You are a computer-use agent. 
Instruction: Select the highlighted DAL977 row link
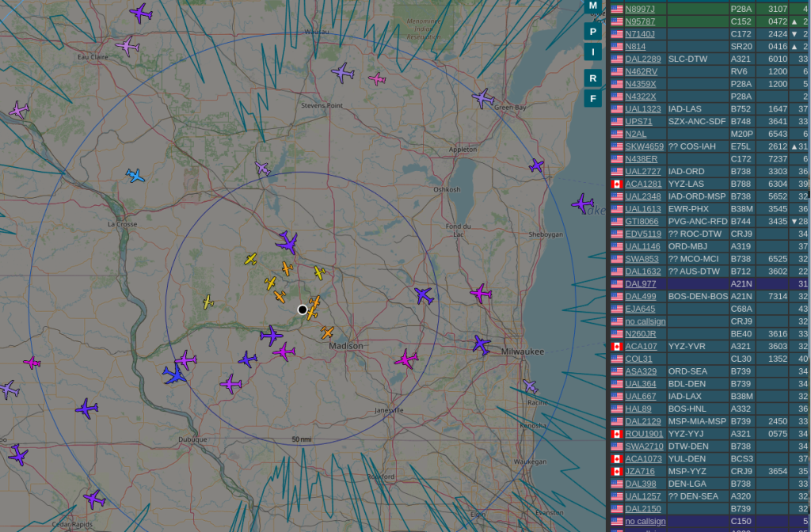pos(640,284)
